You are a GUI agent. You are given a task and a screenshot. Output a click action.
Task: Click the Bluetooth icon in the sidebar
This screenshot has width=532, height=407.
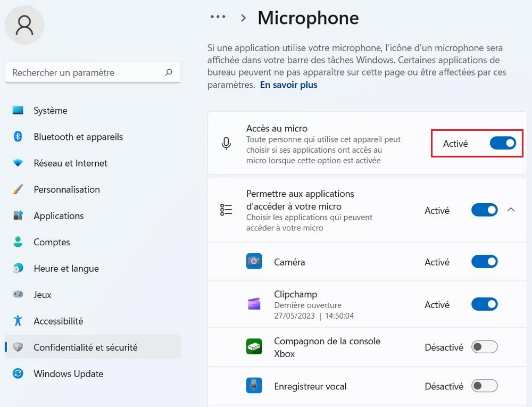[x=18, y=137]
